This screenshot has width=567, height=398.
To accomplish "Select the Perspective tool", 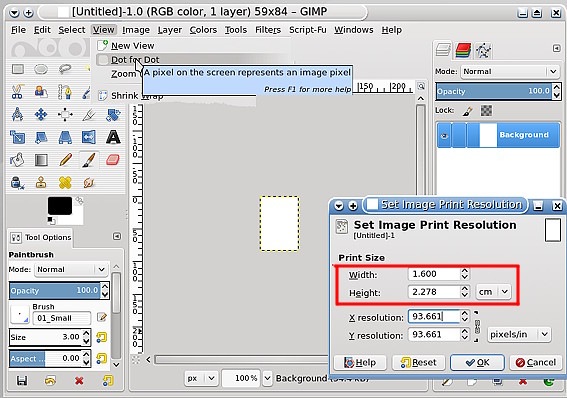I will [65, 137].
